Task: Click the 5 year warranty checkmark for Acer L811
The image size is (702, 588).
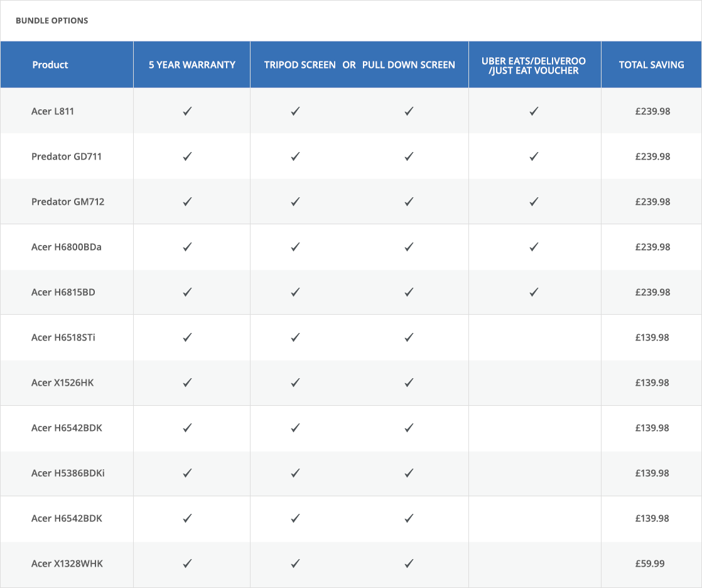Action: point(187,111)
